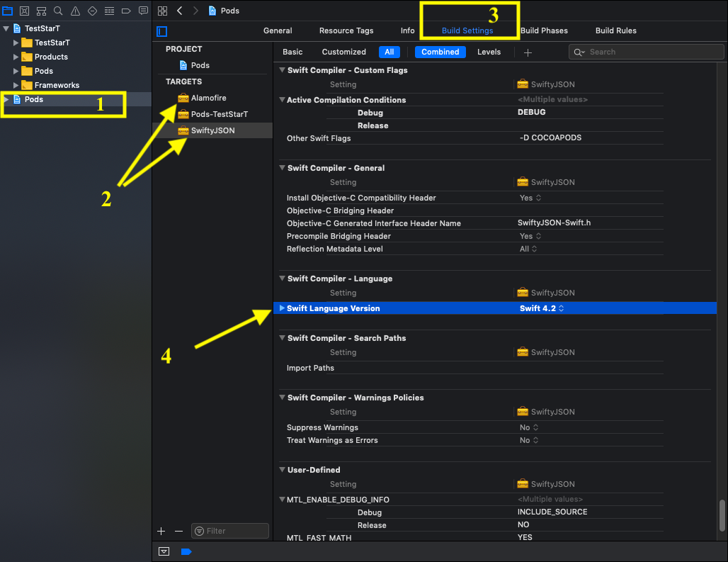The height and width of the screenshot is (562, 728).
Task: Switch to the Info tab
Action: click(408, 30)
